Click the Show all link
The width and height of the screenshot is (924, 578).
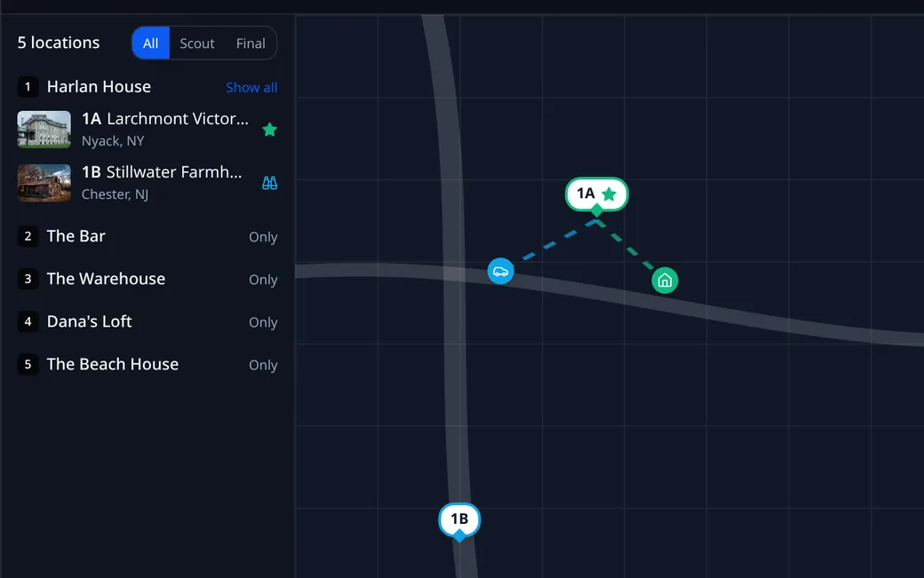click(251, 87)
